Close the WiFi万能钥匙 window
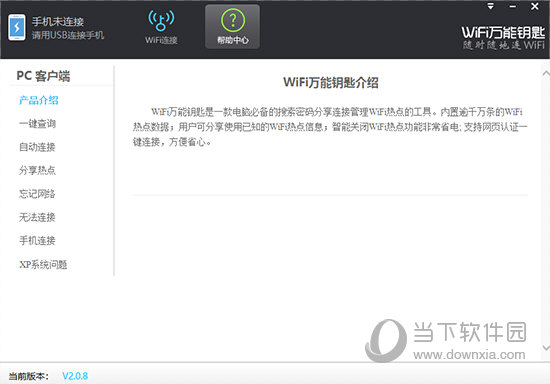550x384 pixels. coord(535,6)
